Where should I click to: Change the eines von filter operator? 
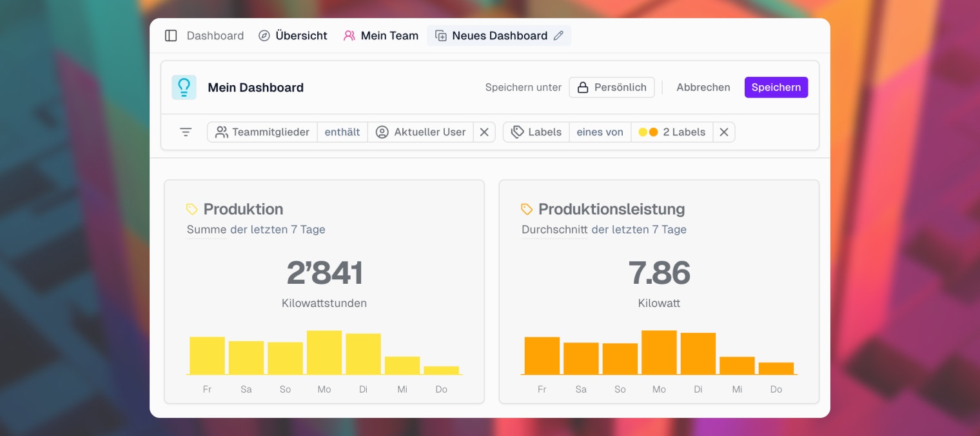coord(600,132)
